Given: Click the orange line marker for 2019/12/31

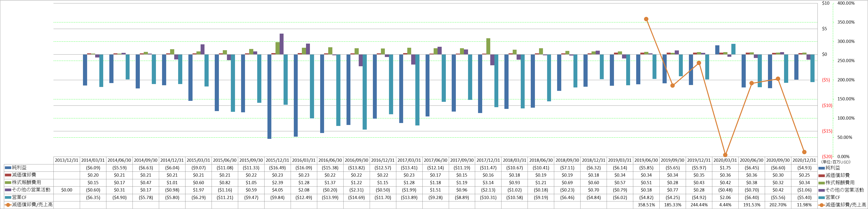Looking at the screenshot, I should pyautogui.click(x=699, y=63).
